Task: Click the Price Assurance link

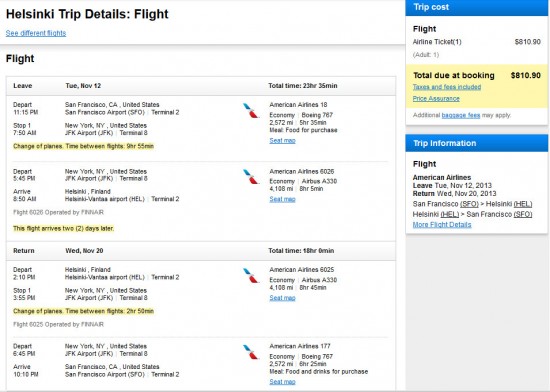Action: [436, 99]
